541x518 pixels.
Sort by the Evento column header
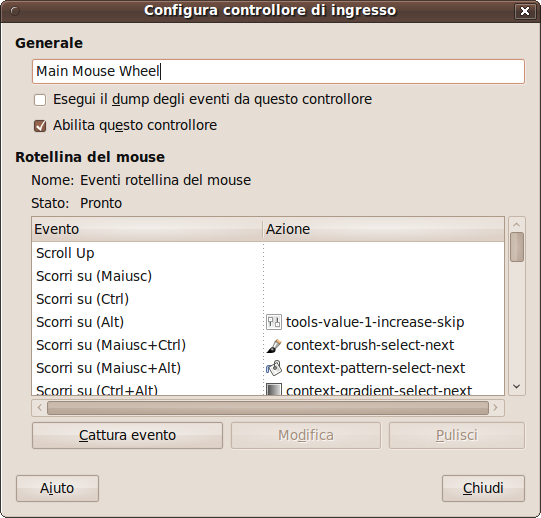coord(147,229)
